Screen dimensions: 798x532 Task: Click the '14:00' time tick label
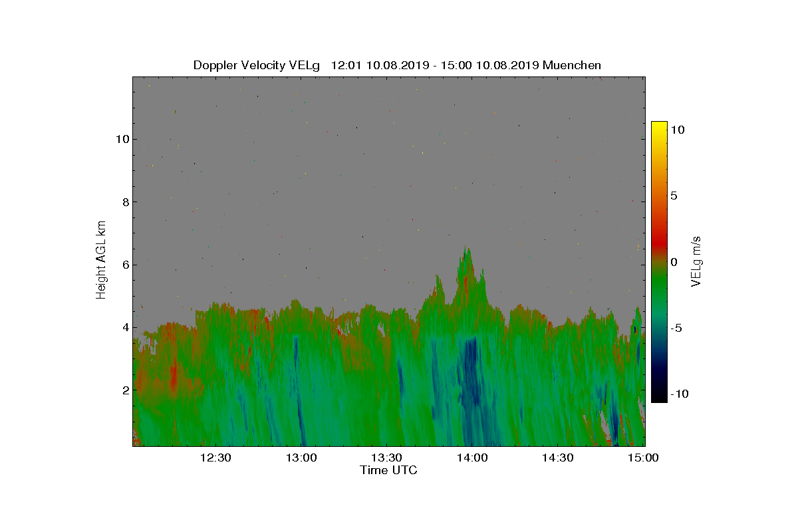click(x=471, y=458)
